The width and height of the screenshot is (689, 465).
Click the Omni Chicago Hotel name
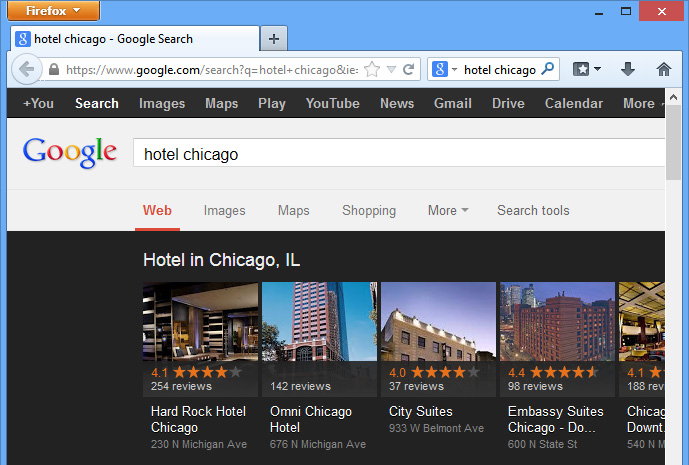(x=311, y=419)
